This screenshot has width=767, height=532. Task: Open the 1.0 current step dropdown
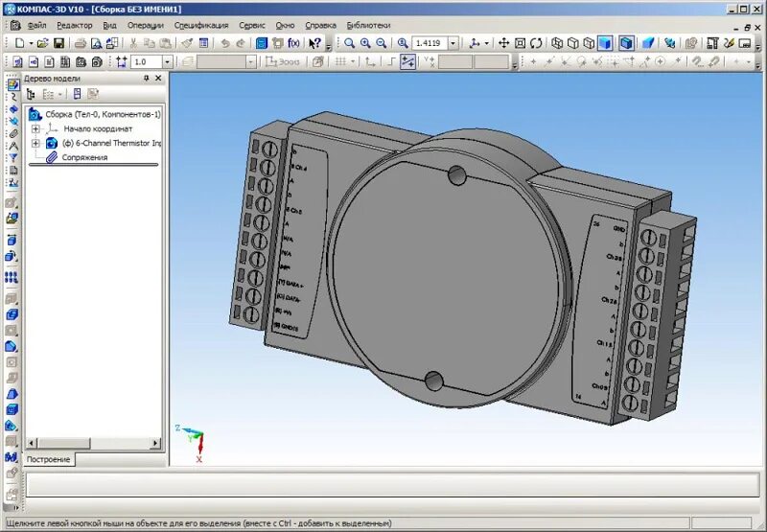pos(167,62)
